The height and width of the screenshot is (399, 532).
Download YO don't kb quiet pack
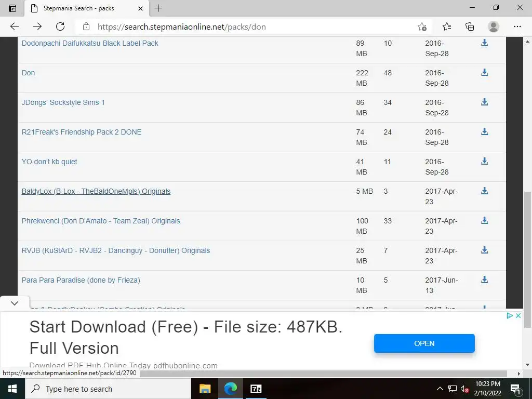485,161
